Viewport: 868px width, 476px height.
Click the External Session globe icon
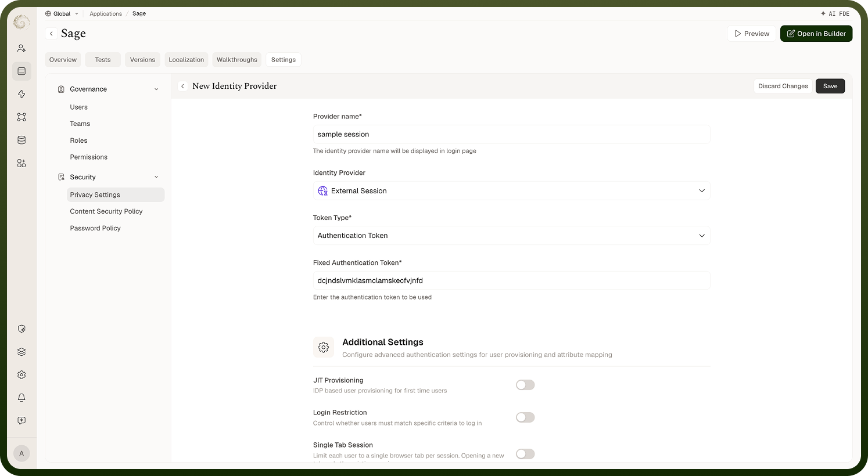point(323,191)
